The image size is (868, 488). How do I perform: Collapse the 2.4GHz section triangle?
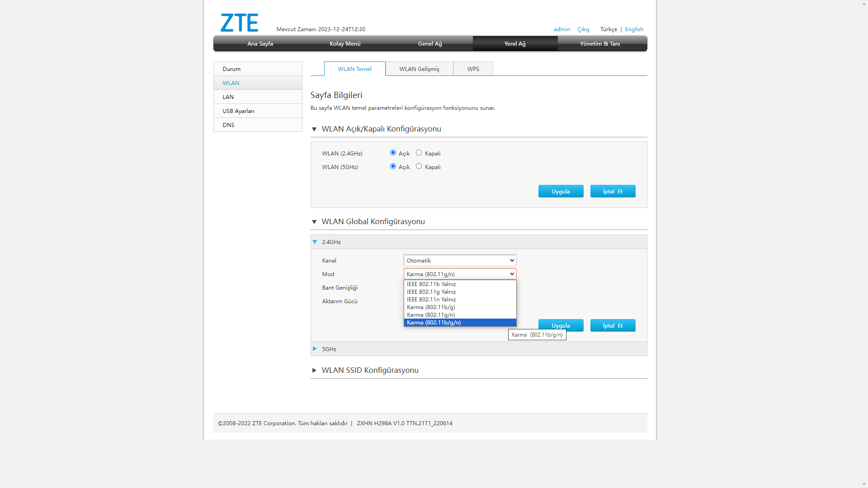point(315,242)
